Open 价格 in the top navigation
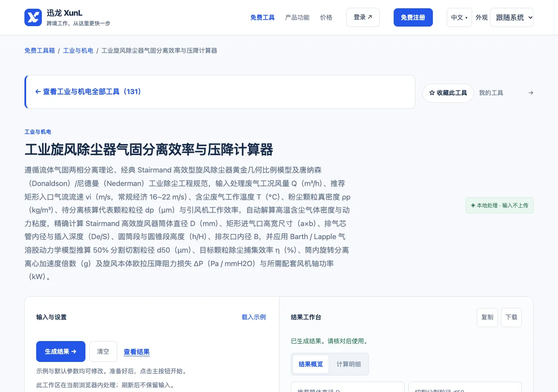Viewport: 558px width, 392px height. coord(326,17)
